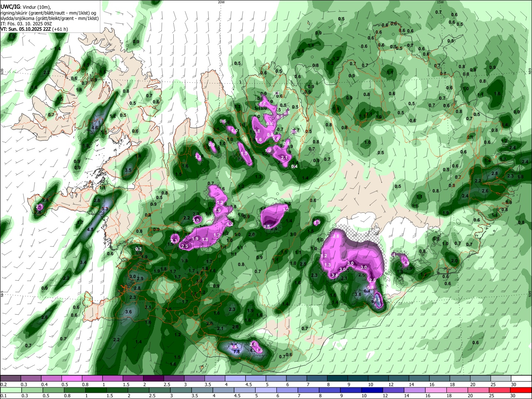Viewport: 532px width, 399px height.
Task: Click the "UWC/IG" title text
Action: point(10,6)
